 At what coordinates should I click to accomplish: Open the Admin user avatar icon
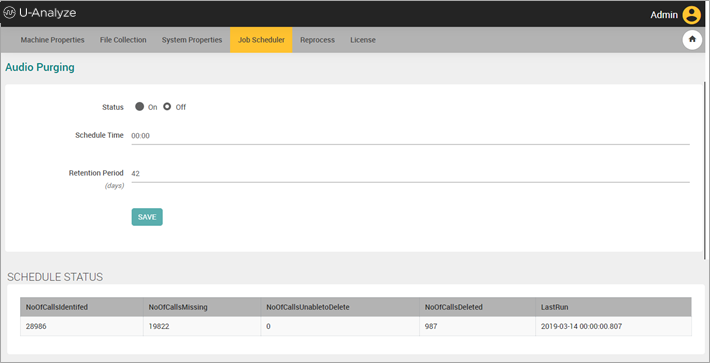(x=691, y=15)
